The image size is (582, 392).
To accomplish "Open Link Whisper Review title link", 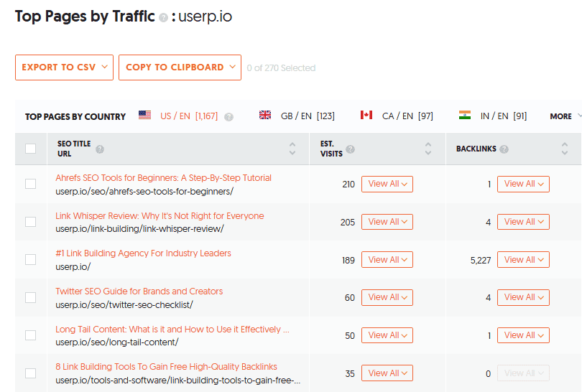I will pos(160,216).
